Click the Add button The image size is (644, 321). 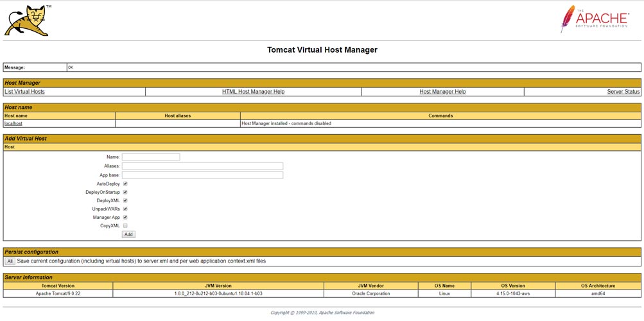tap(128, 234)
